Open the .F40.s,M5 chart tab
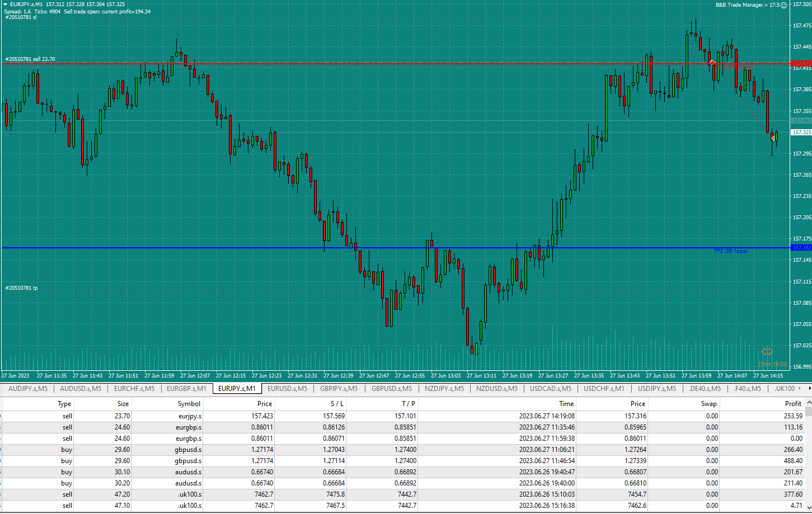The image size is (812, 514). (747, 388)
